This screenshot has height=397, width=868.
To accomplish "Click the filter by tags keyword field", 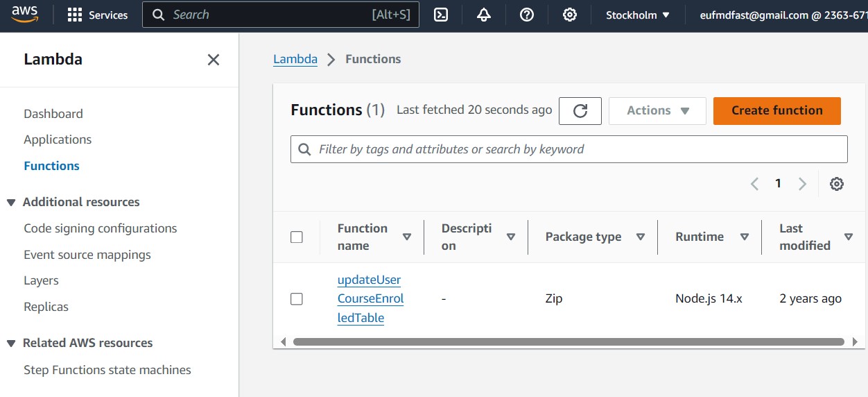I will point(569,149).
